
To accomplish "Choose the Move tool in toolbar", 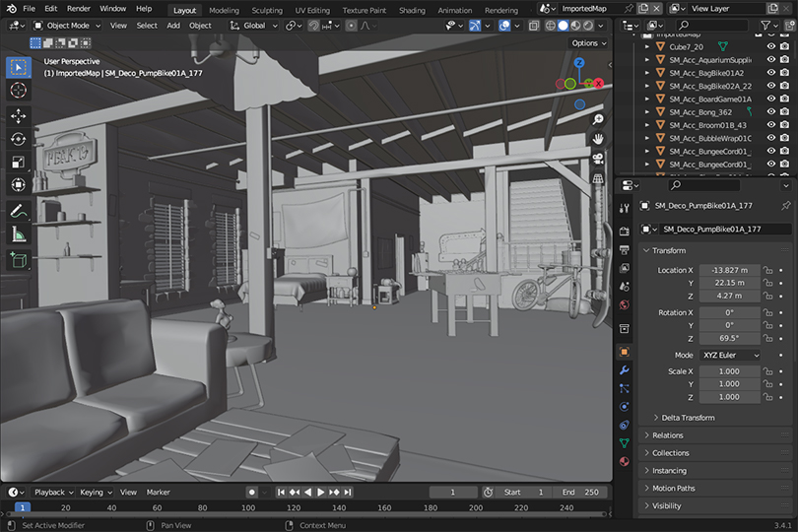I will point(19,116).
